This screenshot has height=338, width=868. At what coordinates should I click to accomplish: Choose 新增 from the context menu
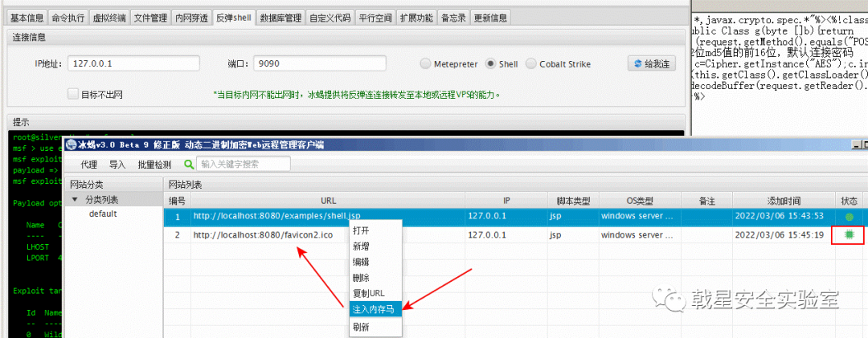point(376,246)
